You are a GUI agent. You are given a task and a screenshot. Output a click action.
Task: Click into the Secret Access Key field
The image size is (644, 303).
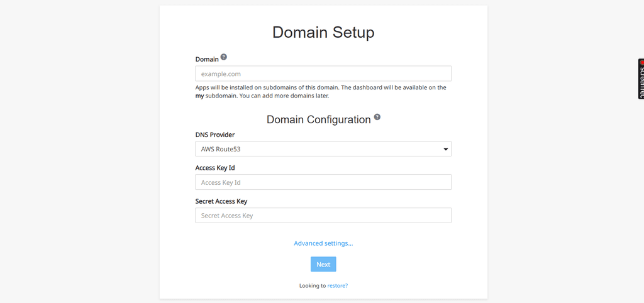(323, 215)
